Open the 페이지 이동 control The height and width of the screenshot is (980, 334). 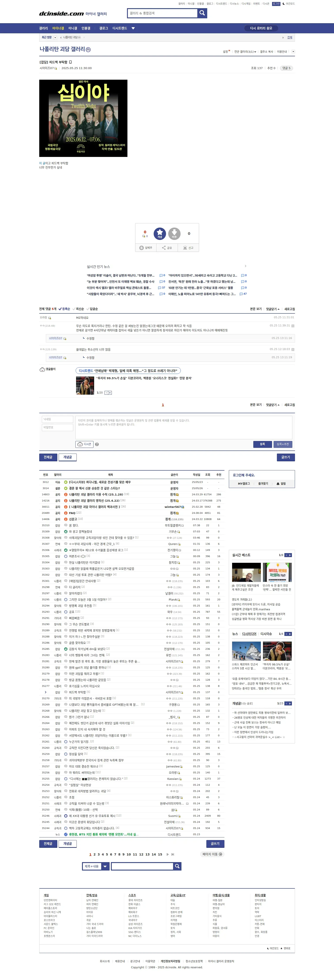click(212, 854)
